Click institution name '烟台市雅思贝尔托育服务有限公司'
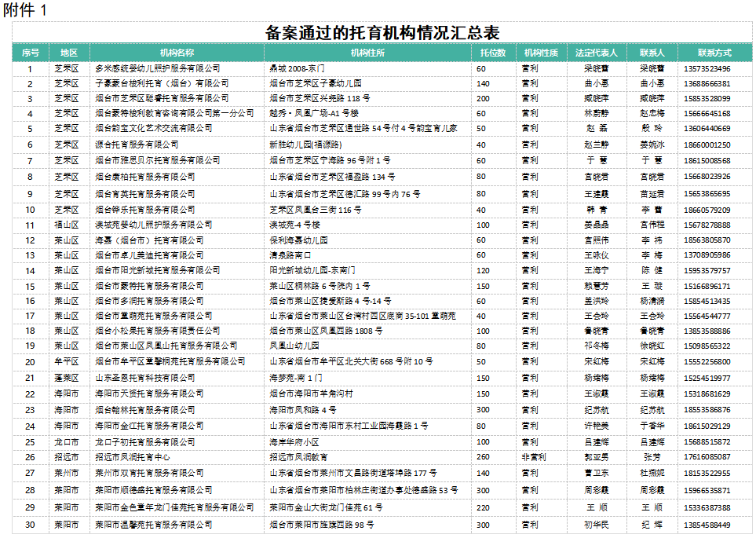The image size is (756, 538). (x=158, y=160)
